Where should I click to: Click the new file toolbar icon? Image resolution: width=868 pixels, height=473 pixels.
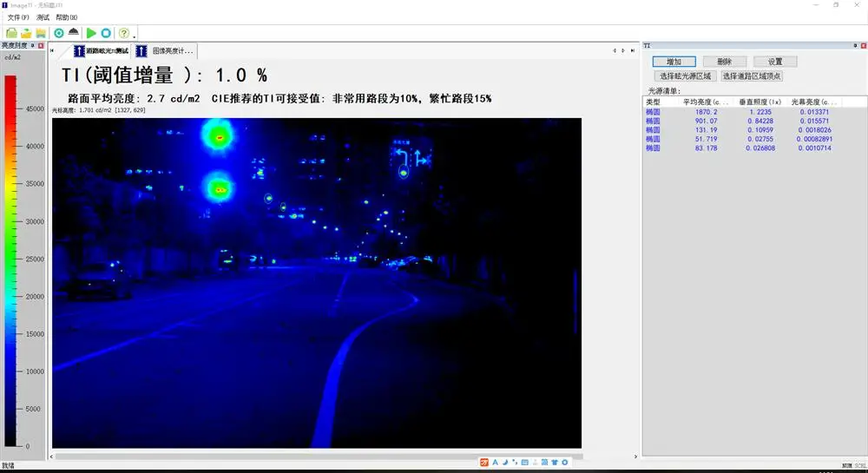(x=11, y=33)
